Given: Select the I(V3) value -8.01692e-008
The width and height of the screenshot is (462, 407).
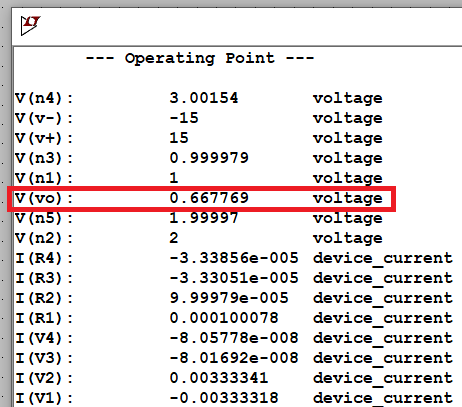Looking at the screenshot, I should (234, 358).
